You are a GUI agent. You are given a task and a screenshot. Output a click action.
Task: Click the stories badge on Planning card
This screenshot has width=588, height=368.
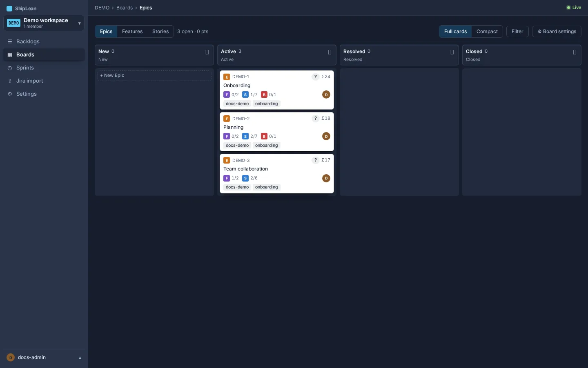click(250, 137)
